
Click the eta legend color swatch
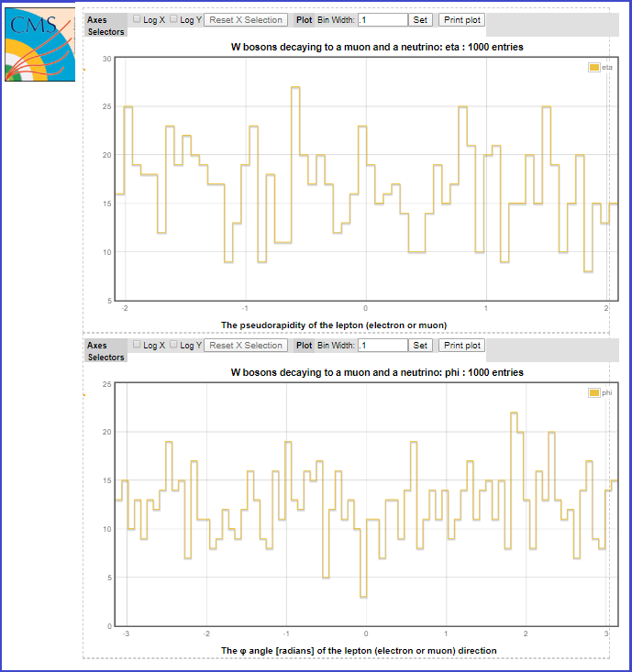(593, 67)
